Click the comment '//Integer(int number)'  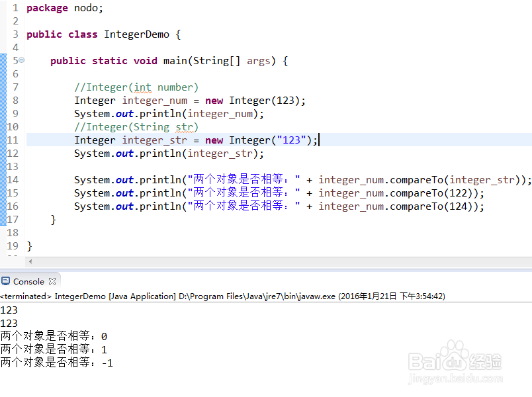[136, 87]
